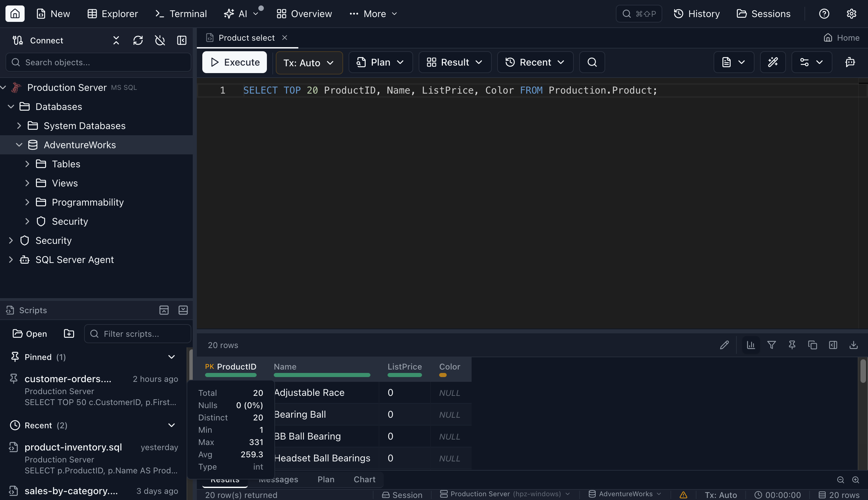Click the disconnect plug icon
Image resolution: width=868 pixels, height=500 pixels.
(160, 41)
